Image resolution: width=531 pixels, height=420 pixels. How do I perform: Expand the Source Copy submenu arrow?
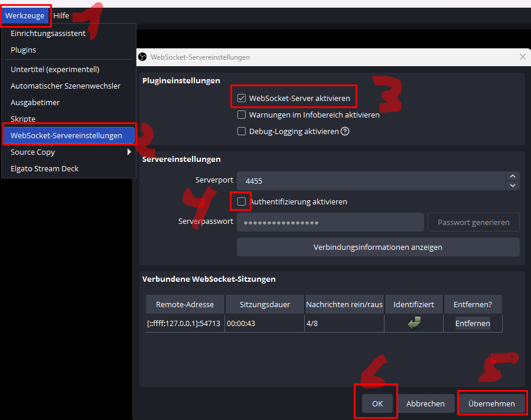click(129, 152)
